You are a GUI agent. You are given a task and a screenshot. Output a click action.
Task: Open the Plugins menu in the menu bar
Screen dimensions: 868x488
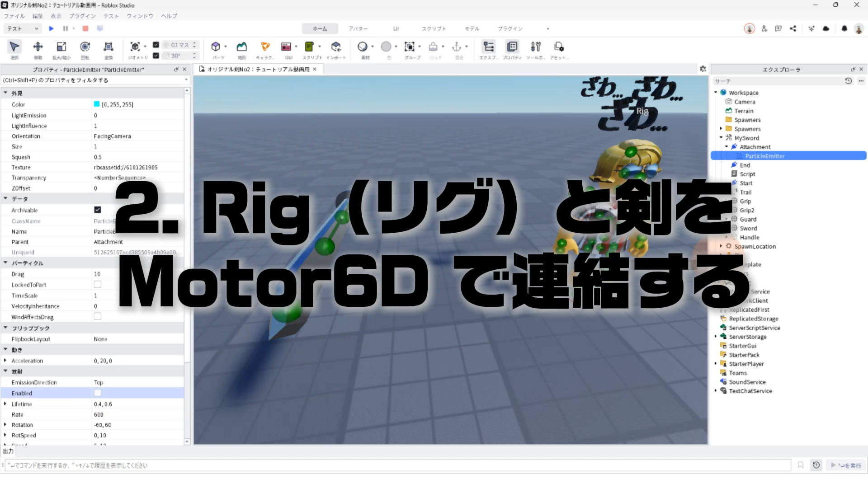[x=82, y=16]
